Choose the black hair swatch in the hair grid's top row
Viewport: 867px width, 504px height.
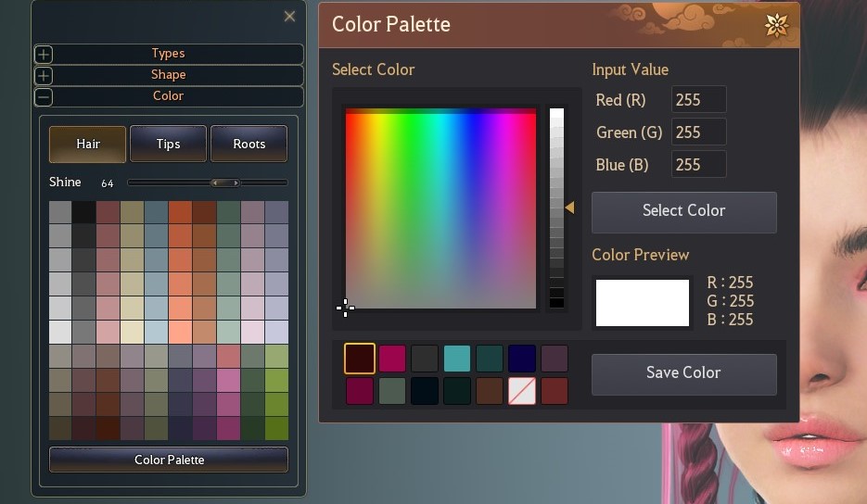(x=84, y=212)
